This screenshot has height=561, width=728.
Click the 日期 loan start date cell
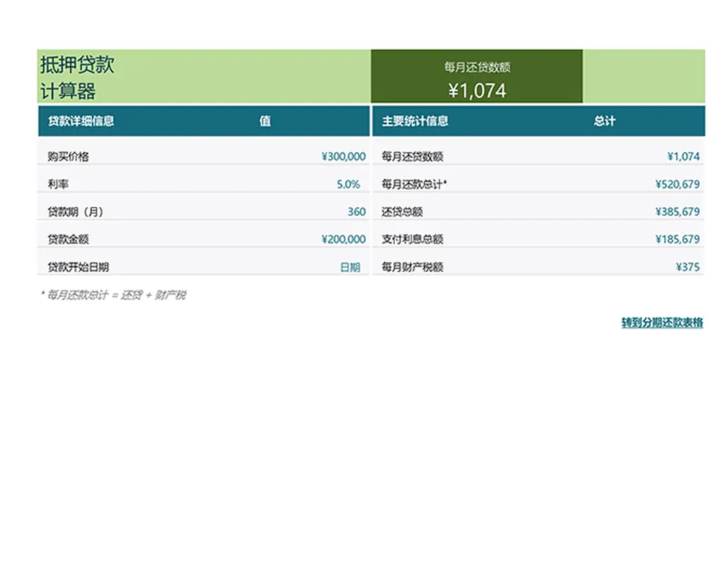350,267
